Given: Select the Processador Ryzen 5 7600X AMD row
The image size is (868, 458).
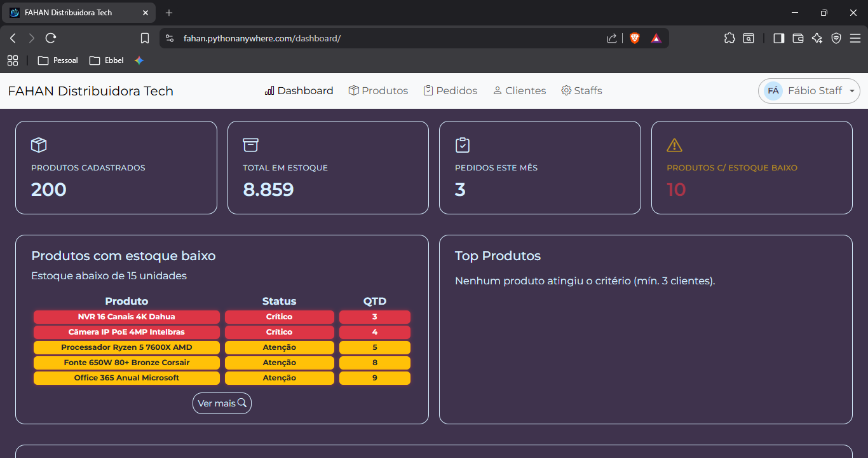Looking at the screenshot, I should tap(222, 347).
